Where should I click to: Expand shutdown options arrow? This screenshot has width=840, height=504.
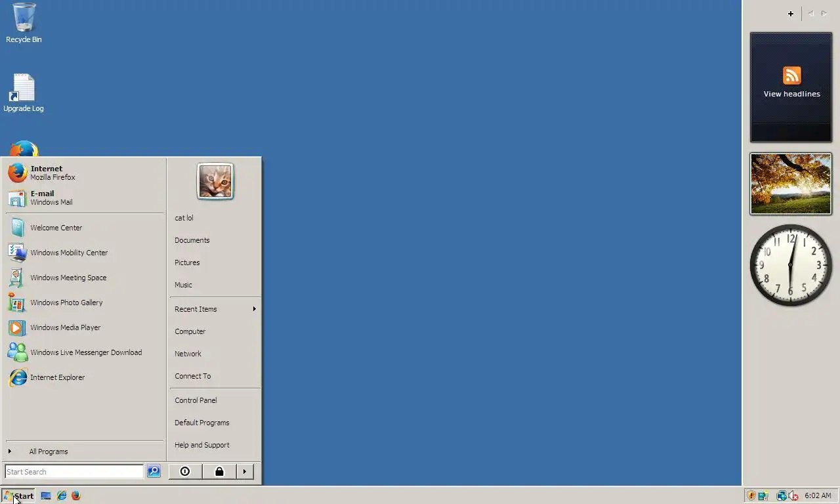[x=245, y=471]
